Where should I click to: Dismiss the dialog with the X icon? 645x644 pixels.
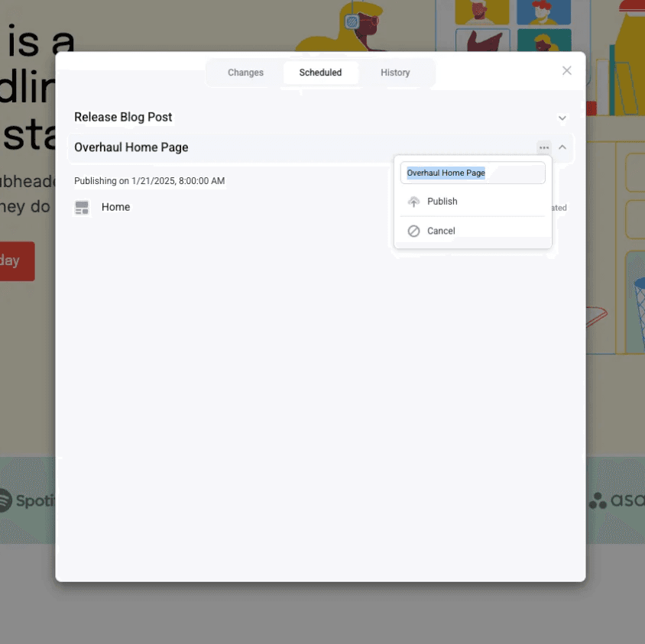[566, 70]
